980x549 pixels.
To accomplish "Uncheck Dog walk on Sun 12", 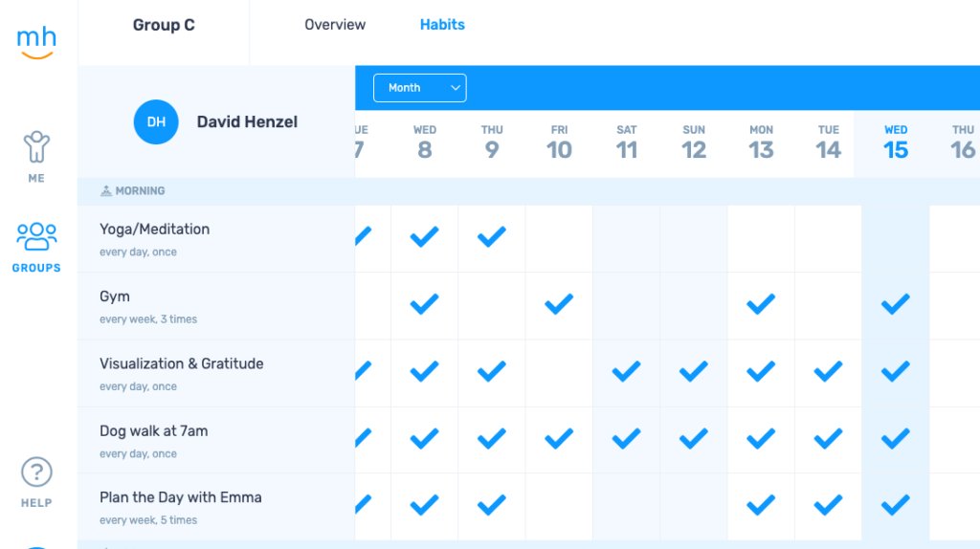I will 694,439.
